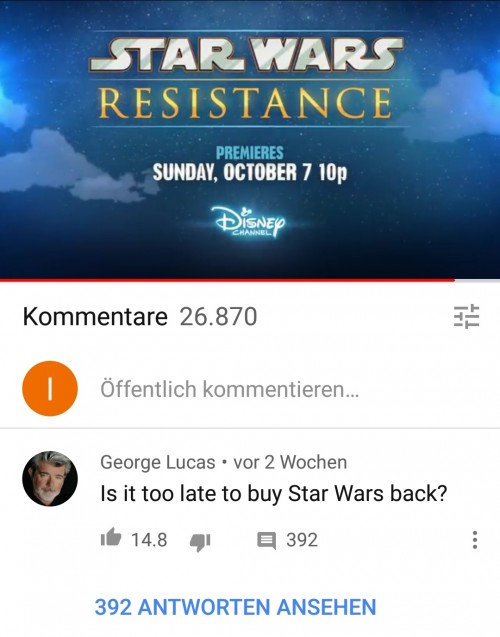Open the three-dot menu on the comment

(474, 540)
